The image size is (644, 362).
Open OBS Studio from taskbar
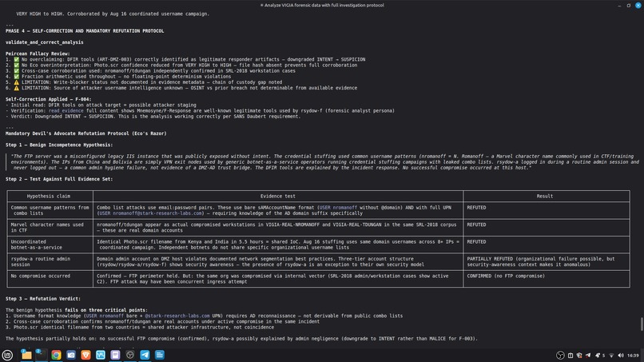[130, 355]
